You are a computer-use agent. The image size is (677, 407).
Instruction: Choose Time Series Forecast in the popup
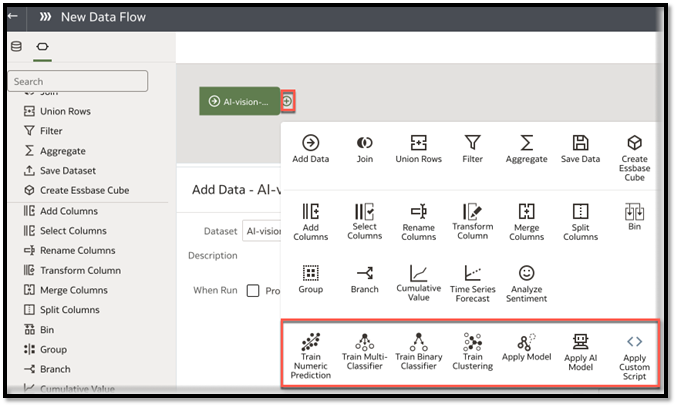(472, 284)
